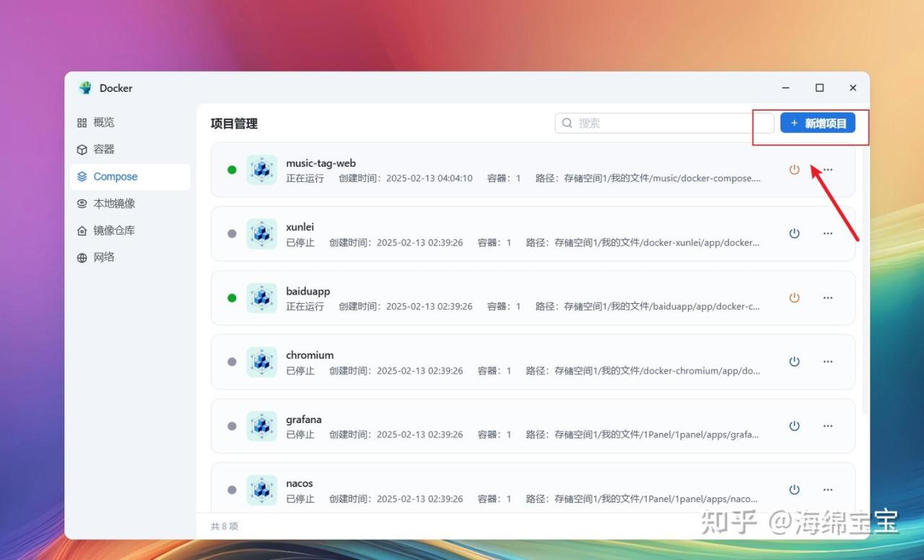This screenshot has width=924, height=560.
Task: Select the xunlei project name
Action: pyautogui.click(x=300, y=227)
